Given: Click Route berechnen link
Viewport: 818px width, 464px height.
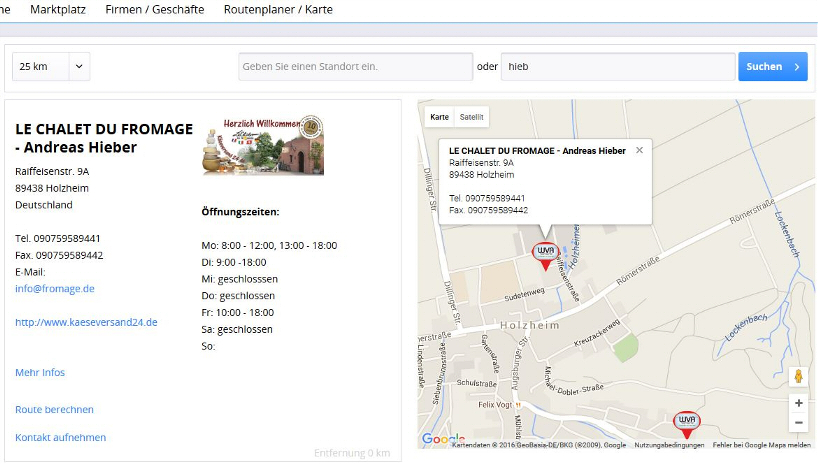Looking at the screenshot, I should (54, 409).
